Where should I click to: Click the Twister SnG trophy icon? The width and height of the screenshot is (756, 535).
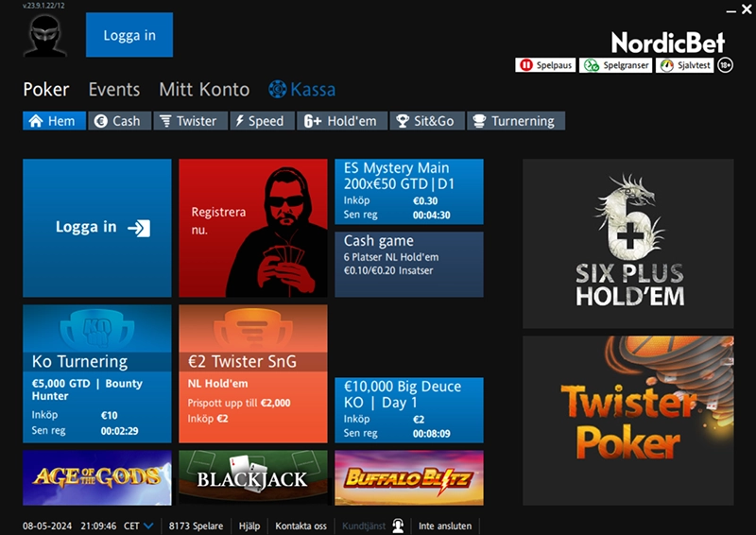253,330
